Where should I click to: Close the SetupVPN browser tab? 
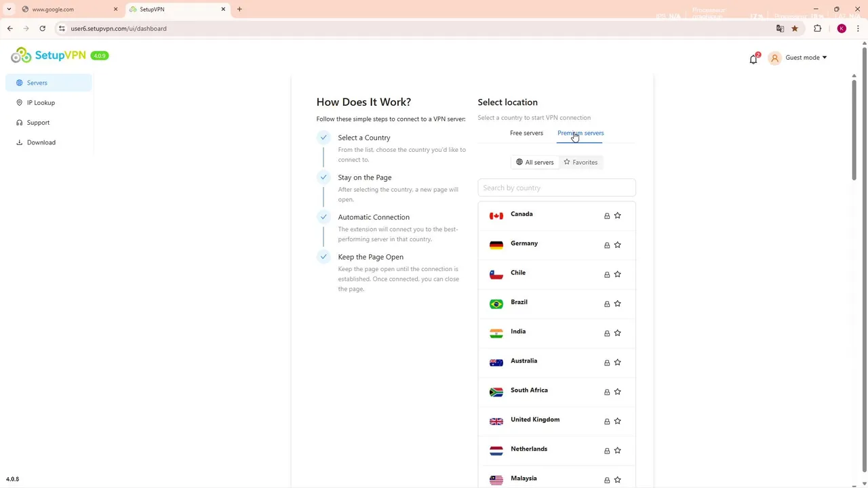[x=223, y=9]
